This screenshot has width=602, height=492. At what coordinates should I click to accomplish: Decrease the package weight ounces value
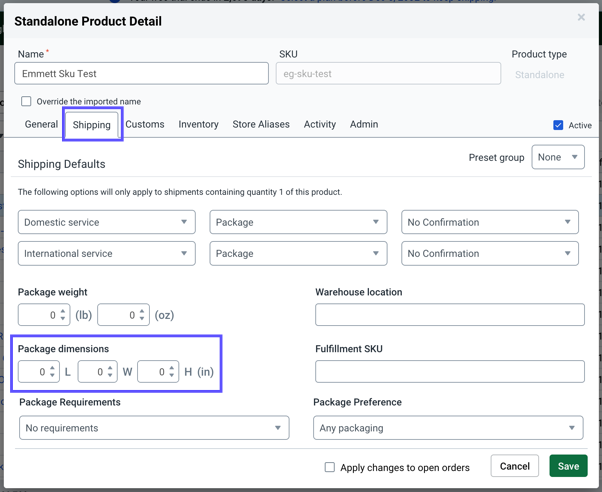coord(142,319)
